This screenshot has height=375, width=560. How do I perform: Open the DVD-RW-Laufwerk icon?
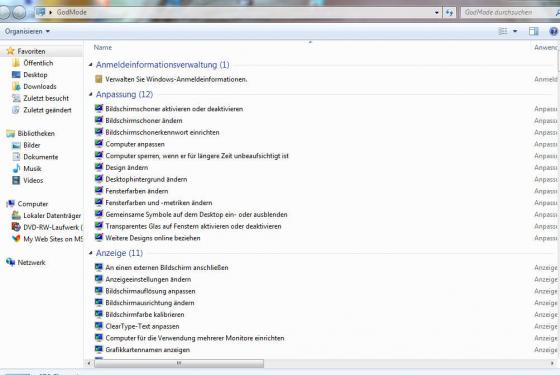[16, 227]
